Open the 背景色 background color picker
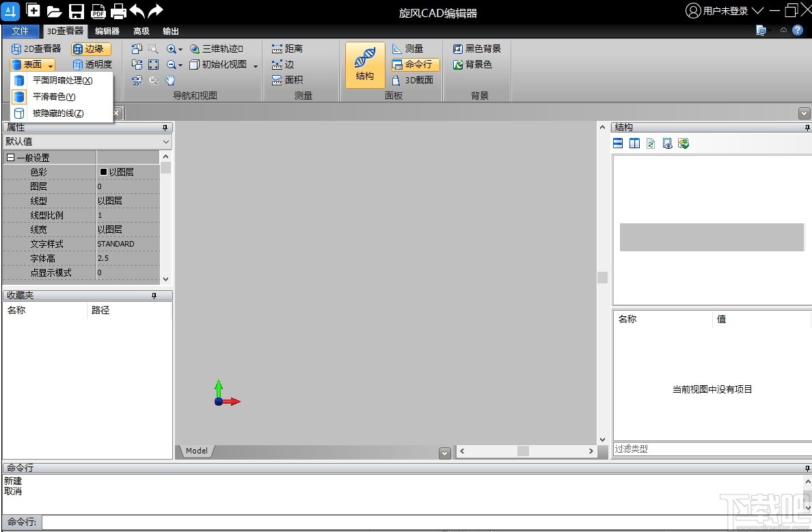The image size is (812, 532). point(472,65)
